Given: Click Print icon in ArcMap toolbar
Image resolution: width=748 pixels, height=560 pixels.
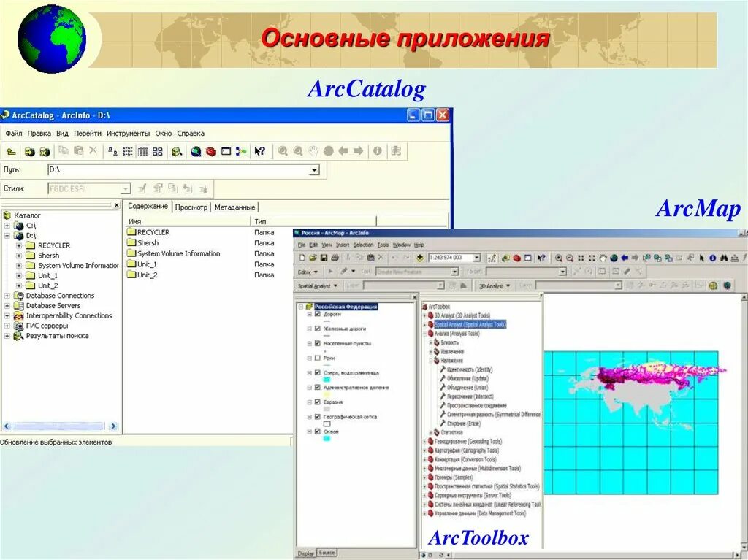Looking at the screenshot, I should [x=335, y=258].
